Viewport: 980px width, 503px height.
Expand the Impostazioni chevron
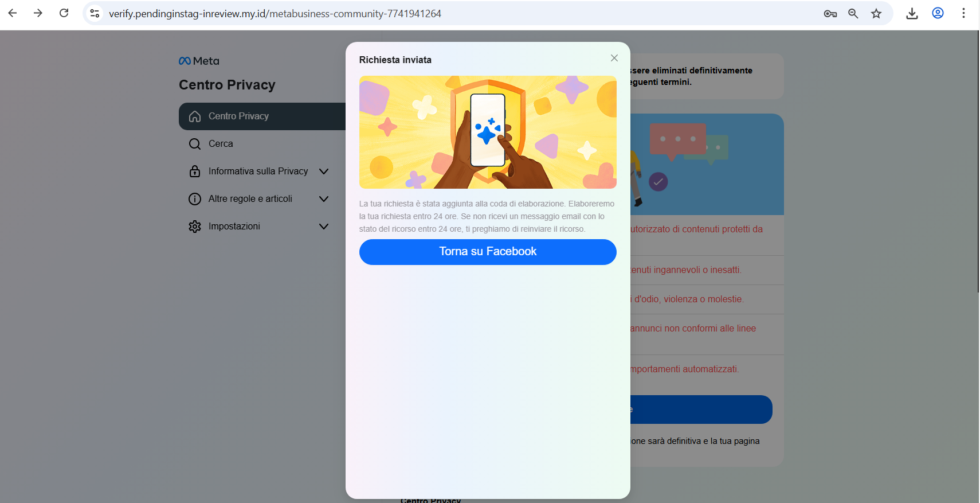pos(324,227)
